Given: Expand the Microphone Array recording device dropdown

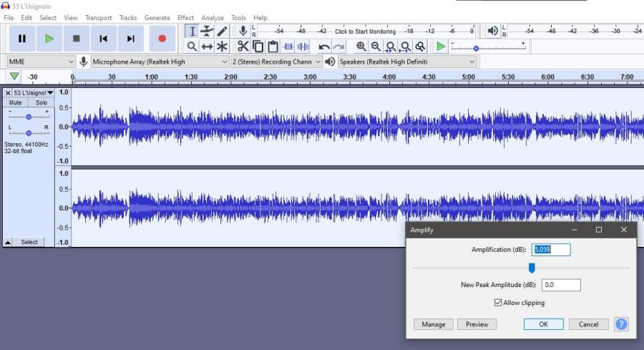Looking at the screenshot, I should point(160,62).
